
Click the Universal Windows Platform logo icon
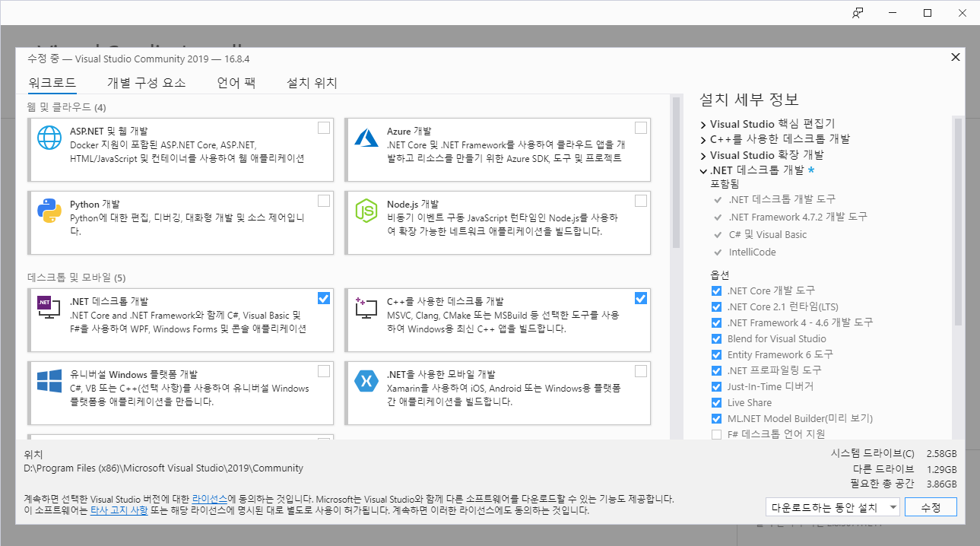pyautogui.click(x=49, y=381)
